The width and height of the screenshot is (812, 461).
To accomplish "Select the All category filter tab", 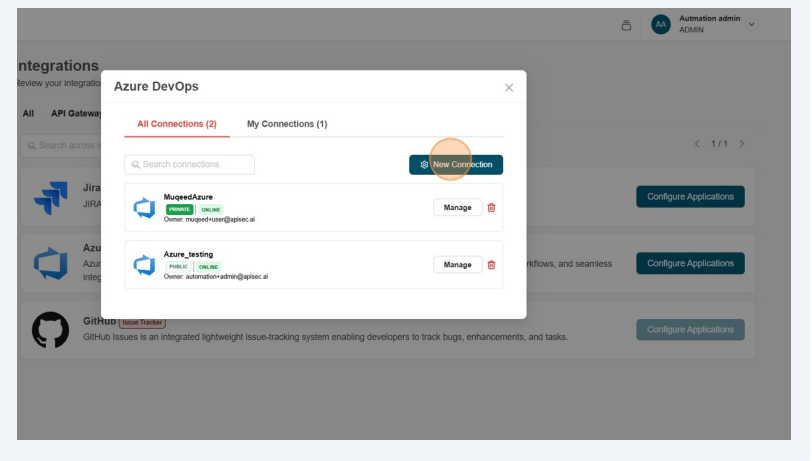I will (28, 114).
